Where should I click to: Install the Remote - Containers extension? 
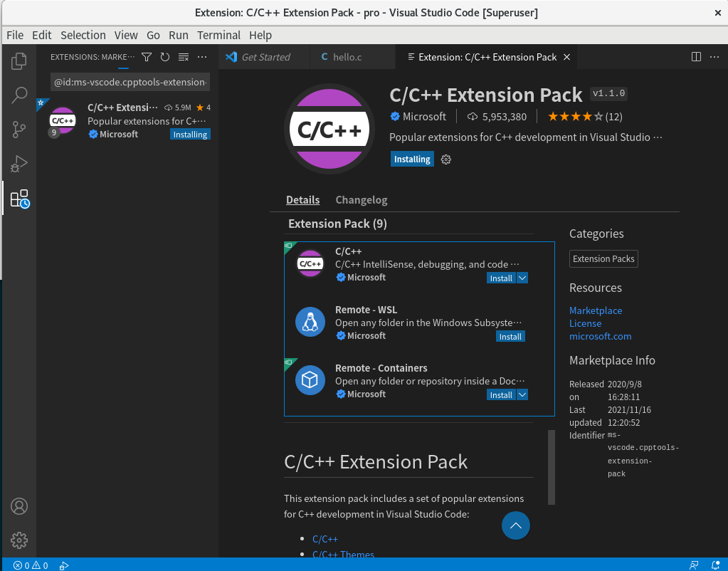pos(501,394)
